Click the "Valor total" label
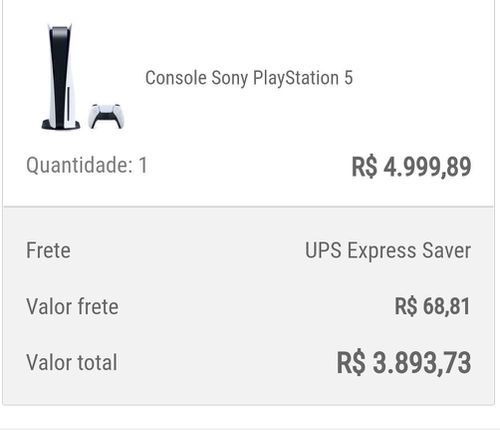 (x=72, y=363)
